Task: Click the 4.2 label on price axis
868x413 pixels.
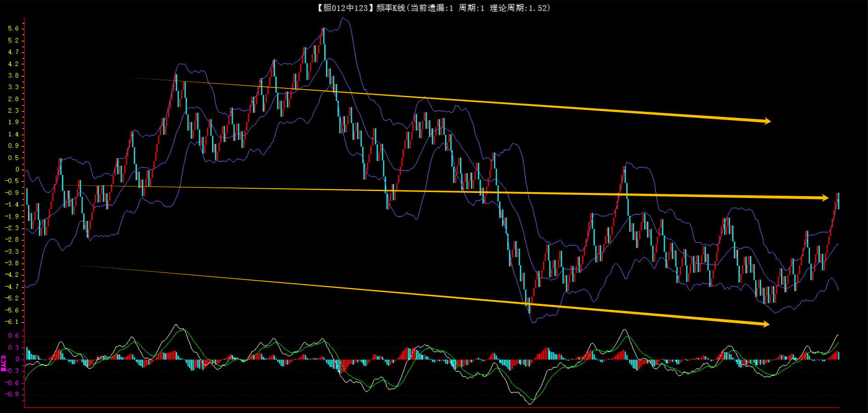Action: (x=13, y=64)
